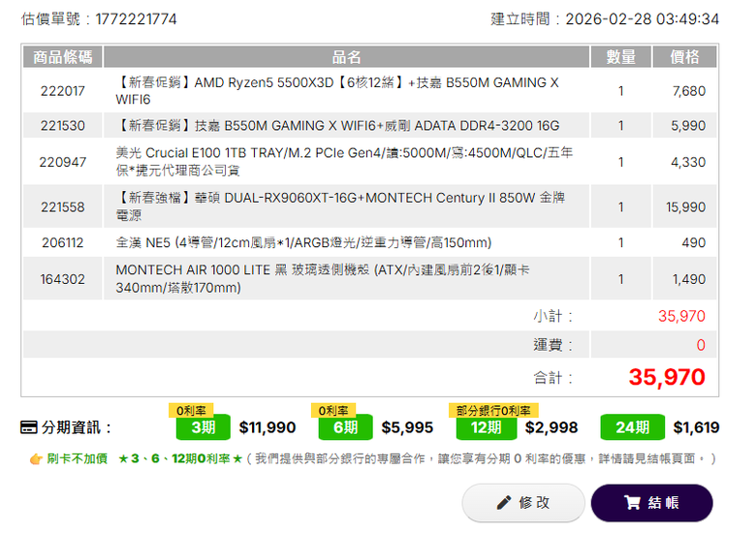The image size is (756, 533).
Task: Click the 運費 shipping value 0
Action: click(x=701, y=345)
